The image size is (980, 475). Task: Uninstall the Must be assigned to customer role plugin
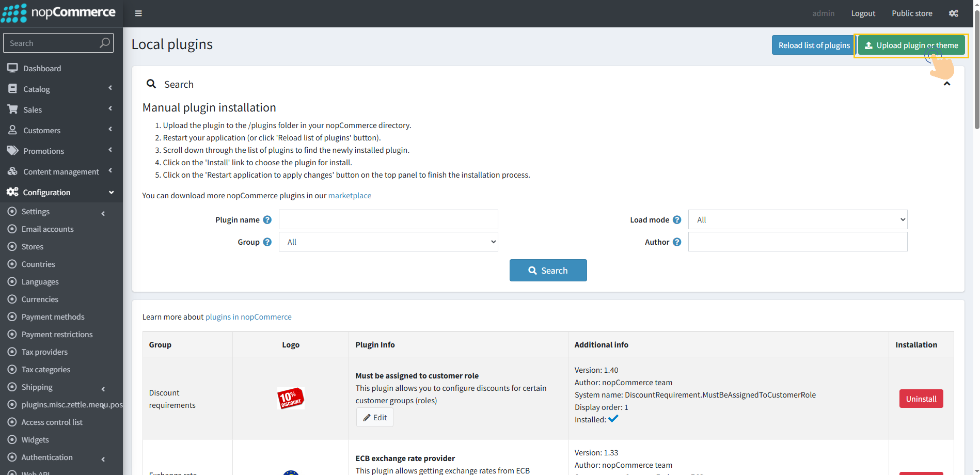point(921,398)
